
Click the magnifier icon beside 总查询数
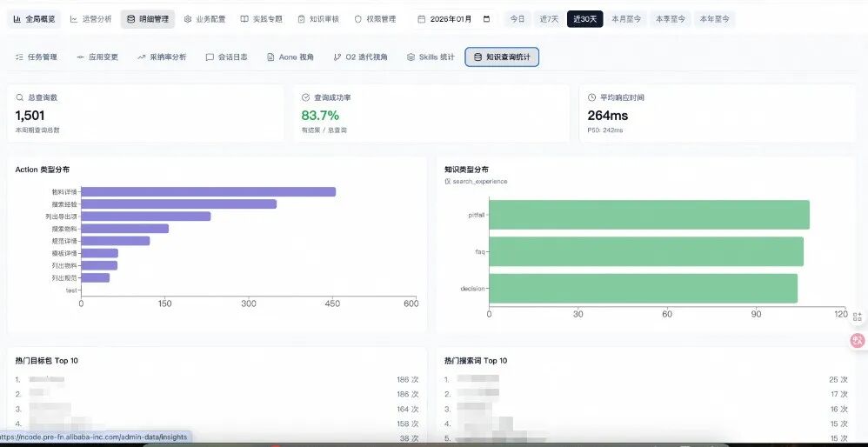point(19,97)
